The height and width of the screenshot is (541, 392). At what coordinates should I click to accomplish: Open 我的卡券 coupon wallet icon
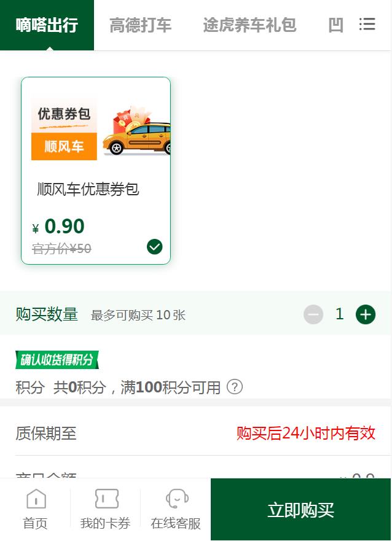[106, 500]
